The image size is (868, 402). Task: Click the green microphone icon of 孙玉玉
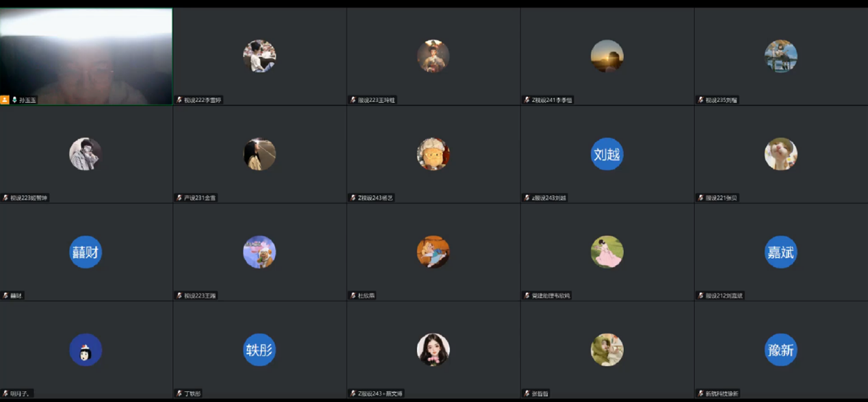14,100
